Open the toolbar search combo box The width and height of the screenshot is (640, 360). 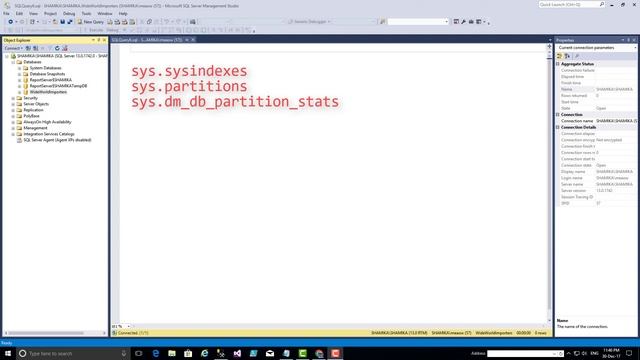coord(418,22)
